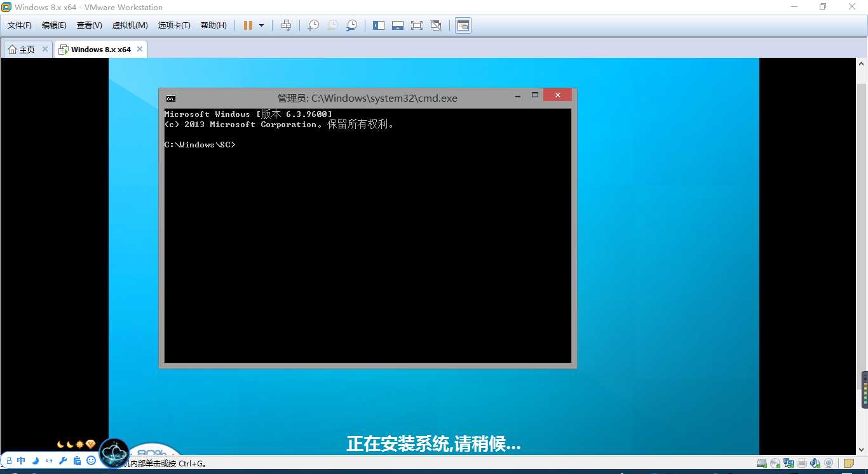Click the IME toolbox icon

(x=77, y=461)
